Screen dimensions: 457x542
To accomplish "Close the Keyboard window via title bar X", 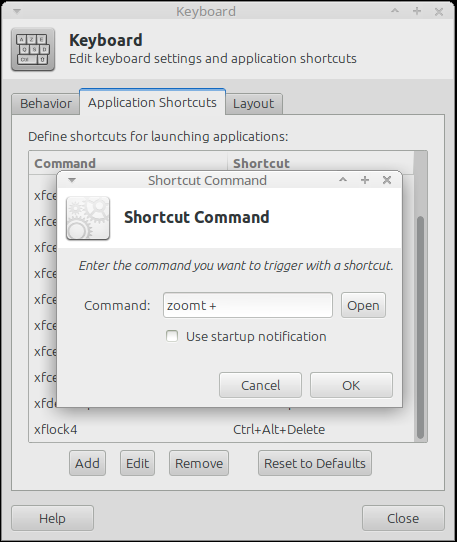I will click(439, 12).
